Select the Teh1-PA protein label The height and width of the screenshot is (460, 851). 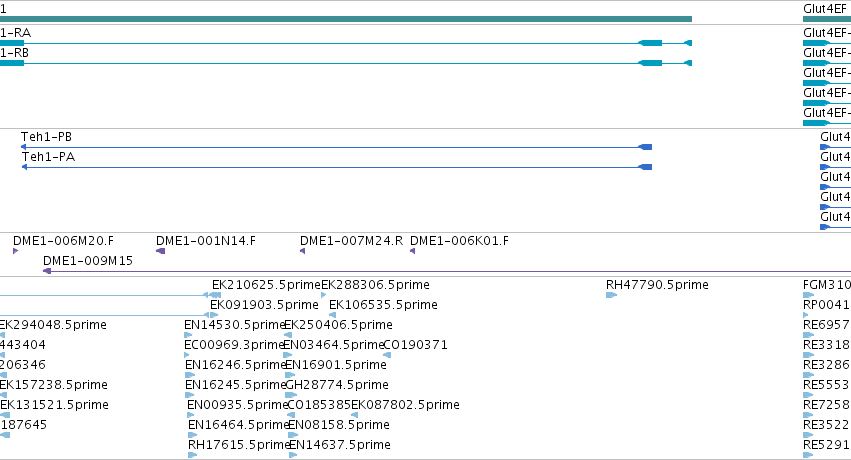click(x=48, y=157)
